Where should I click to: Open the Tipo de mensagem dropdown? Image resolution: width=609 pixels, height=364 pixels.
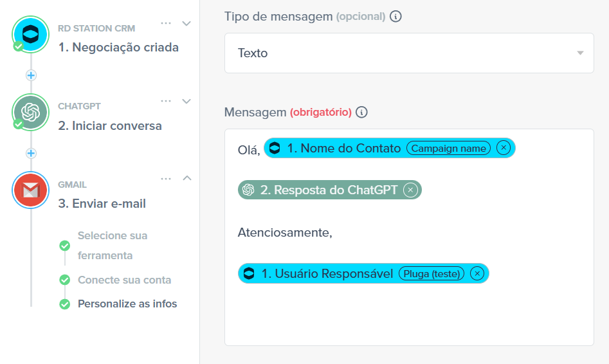[409, 53]
